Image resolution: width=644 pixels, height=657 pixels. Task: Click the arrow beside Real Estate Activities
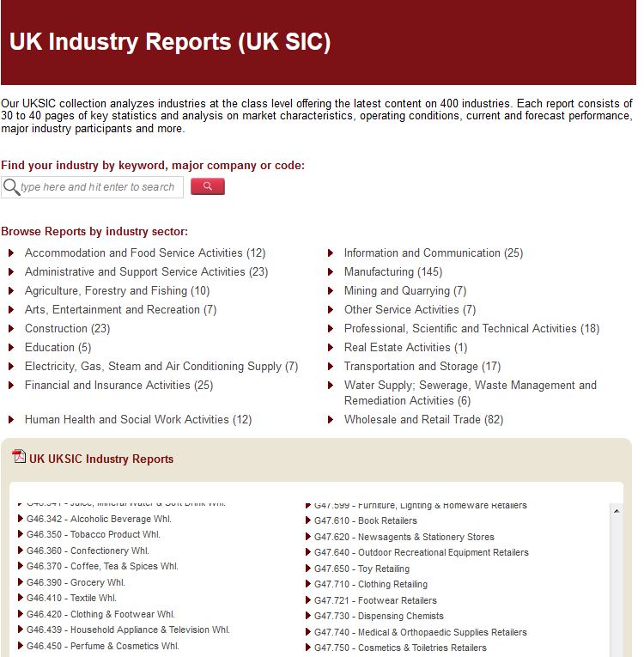click(331, 347)
